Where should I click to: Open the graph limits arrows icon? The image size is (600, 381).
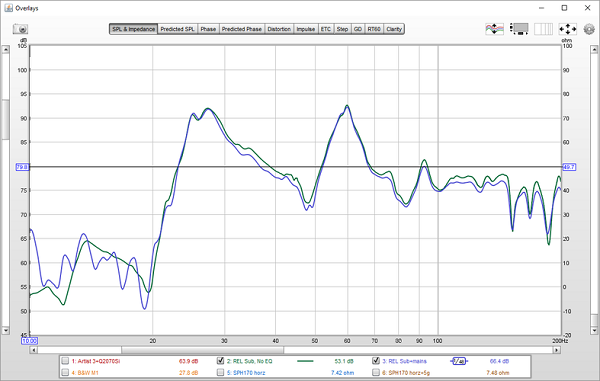(567, 29)
